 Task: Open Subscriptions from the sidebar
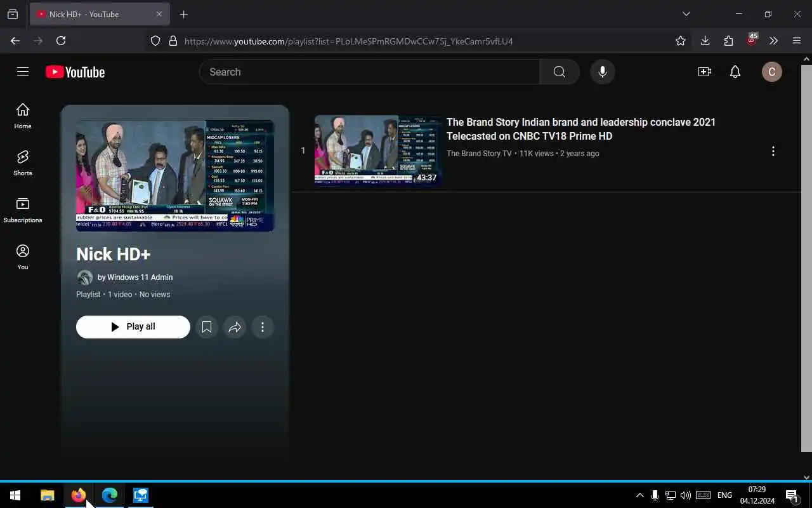point(23,210)
